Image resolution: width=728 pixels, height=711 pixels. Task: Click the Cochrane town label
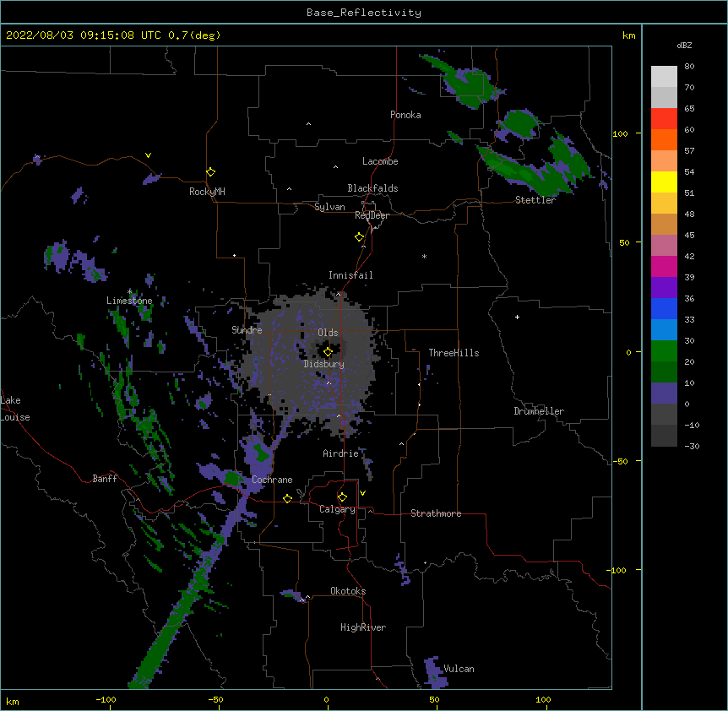click(x=272, y=480)
